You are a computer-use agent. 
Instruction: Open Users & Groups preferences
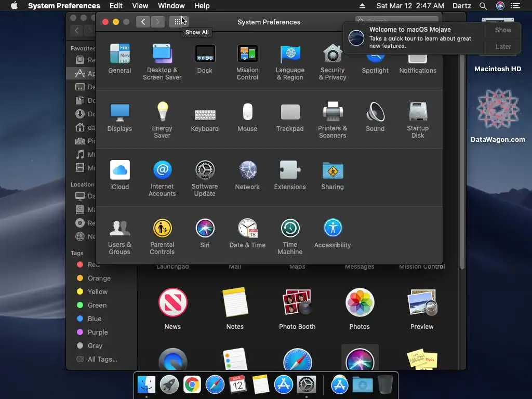click(119, 236)
